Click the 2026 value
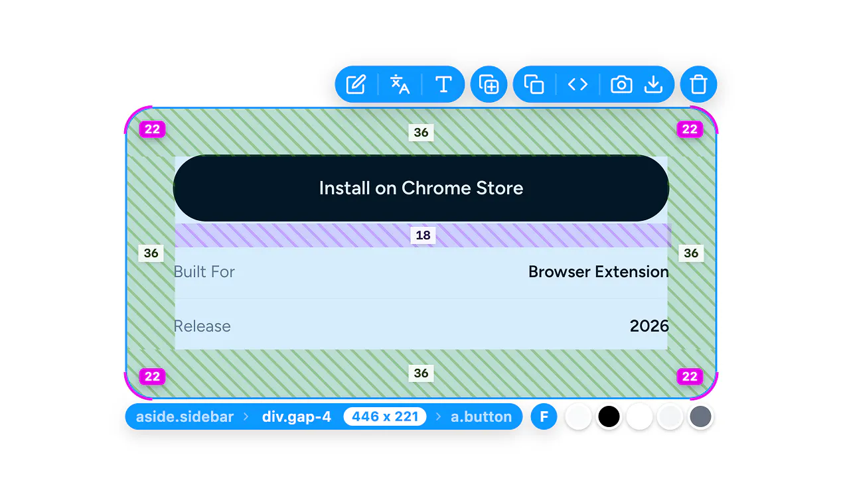The image size is (843, 504). coord(649,326)
